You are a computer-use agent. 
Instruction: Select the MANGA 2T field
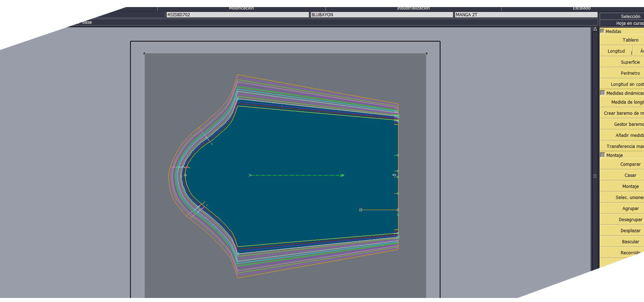click(526, 15)
